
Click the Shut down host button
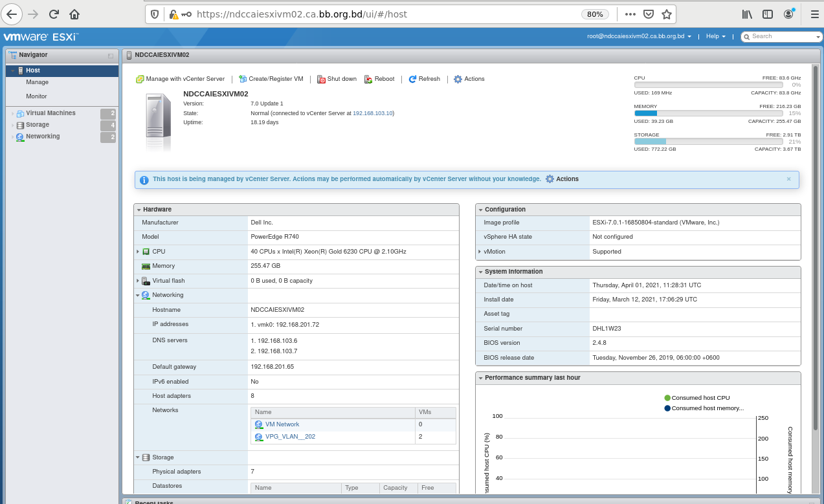[337, 79]
